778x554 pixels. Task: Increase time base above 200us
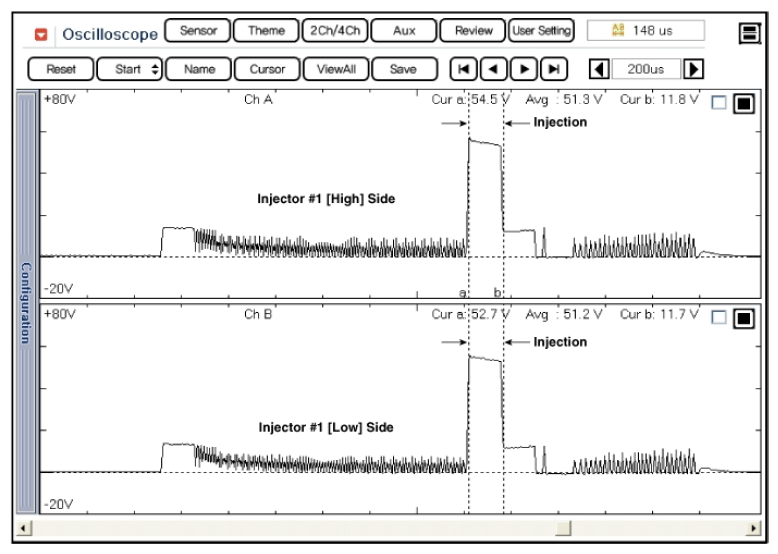click(x=693, y=69)
